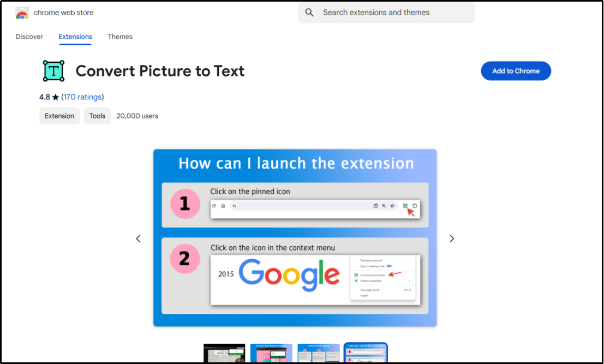This screenshot has height=364, width=604.
Task: Select the 'Extract text from an image' thumbnail
Action: [271, 354]
